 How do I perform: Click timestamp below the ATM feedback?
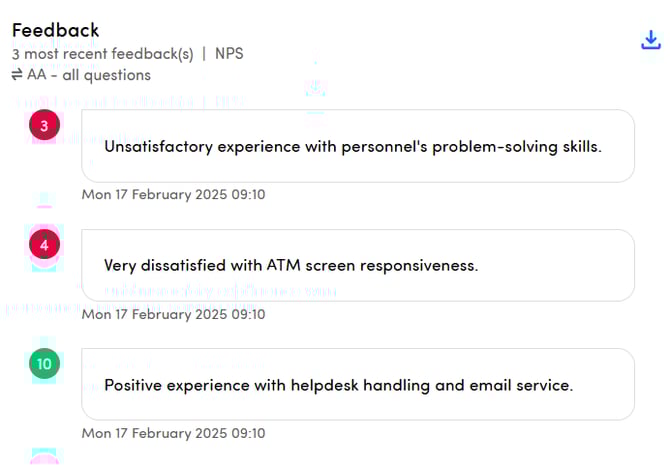[x=173, y=314]
